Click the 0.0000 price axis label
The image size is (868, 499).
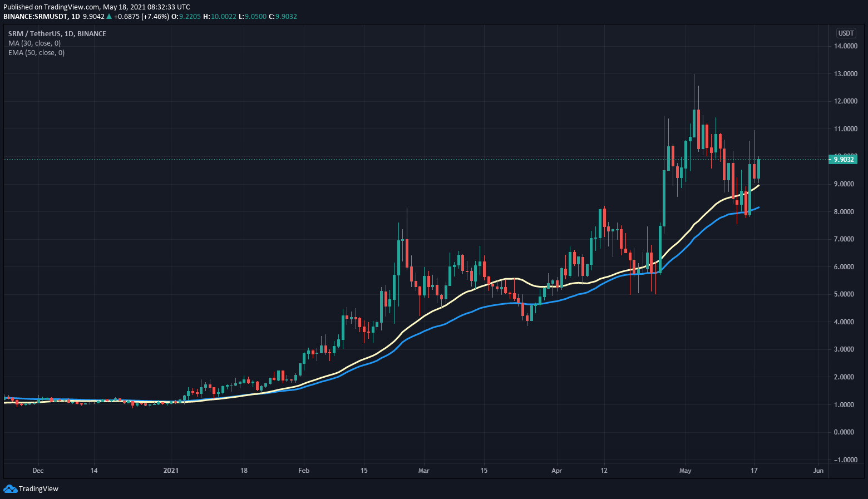coord(845,432)
